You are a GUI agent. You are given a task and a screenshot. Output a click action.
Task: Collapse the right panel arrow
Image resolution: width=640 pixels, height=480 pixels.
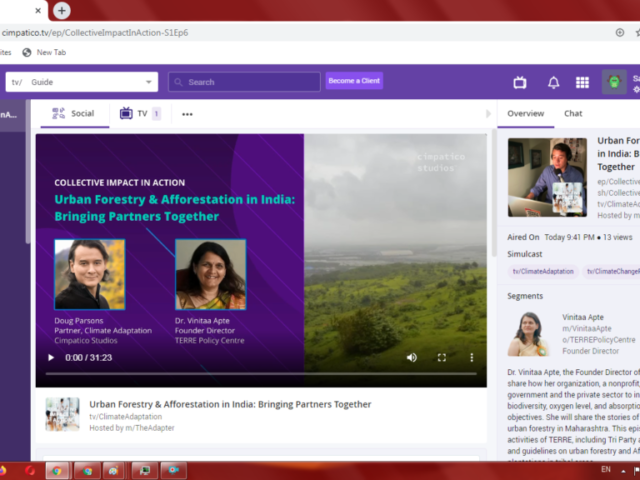tap(488, 114)
